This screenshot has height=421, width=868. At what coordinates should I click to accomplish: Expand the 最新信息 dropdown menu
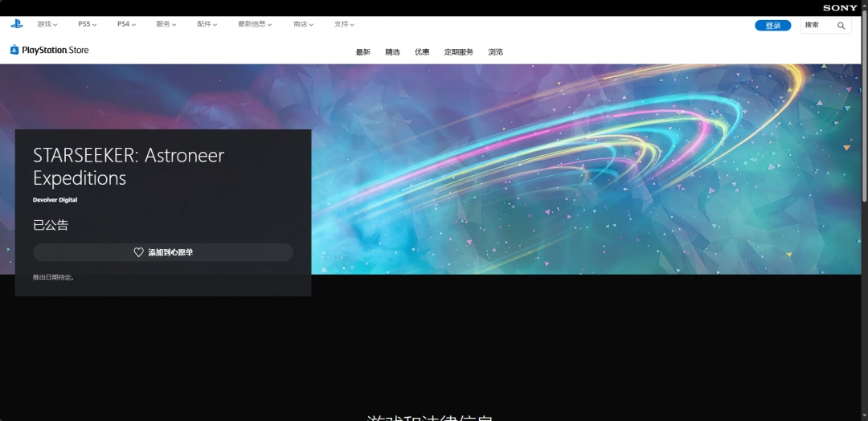pos(255,24)
